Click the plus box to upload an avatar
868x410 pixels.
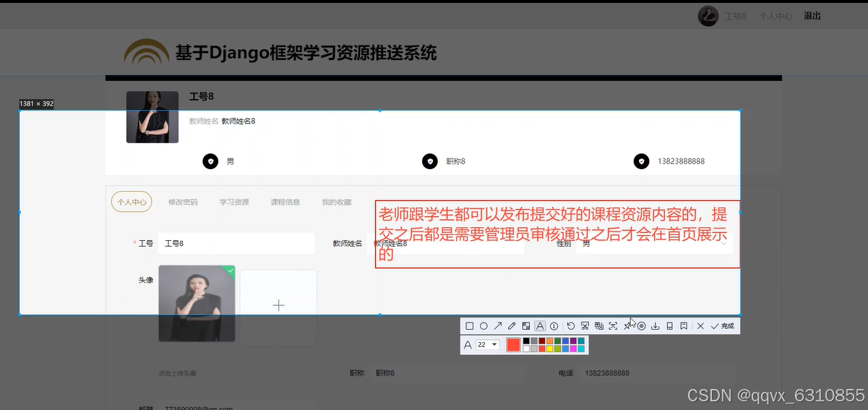278,307
